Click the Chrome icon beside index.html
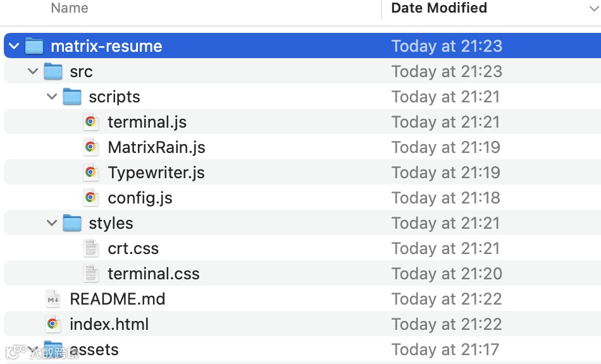Screen dimensions: 601x364 click(53, 324)
